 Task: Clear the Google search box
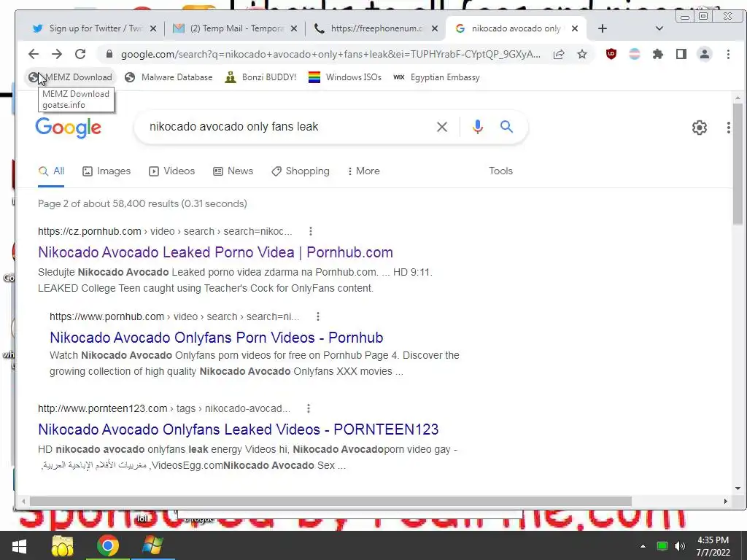[x=442, y=127]
